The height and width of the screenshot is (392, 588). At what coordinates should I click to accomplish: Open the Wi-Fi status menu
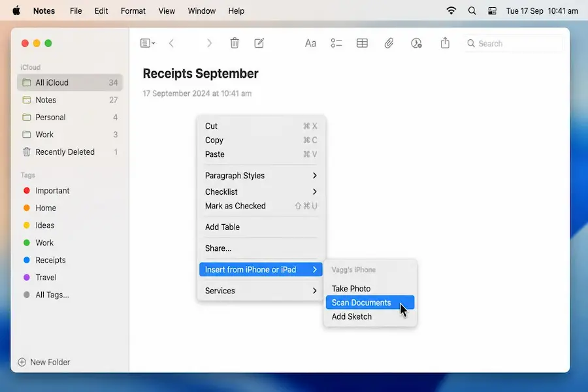click(451, 10)
